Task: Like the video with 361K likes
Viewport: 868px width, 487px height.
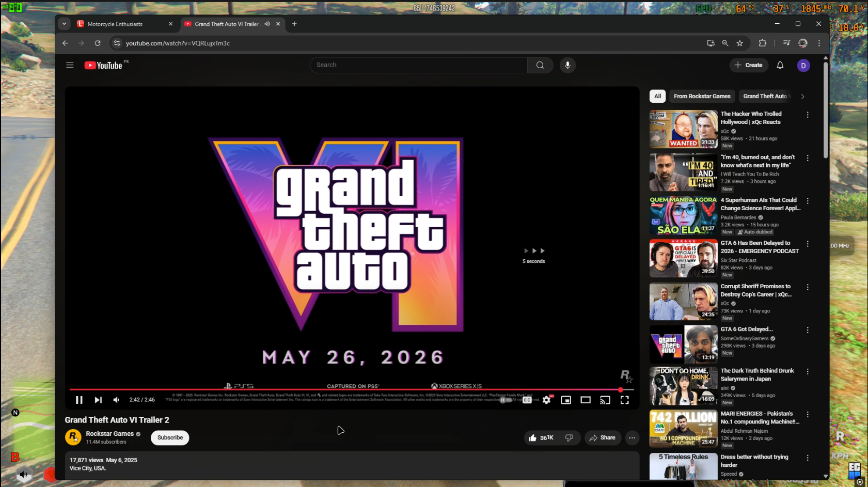Action: [541, 437]
